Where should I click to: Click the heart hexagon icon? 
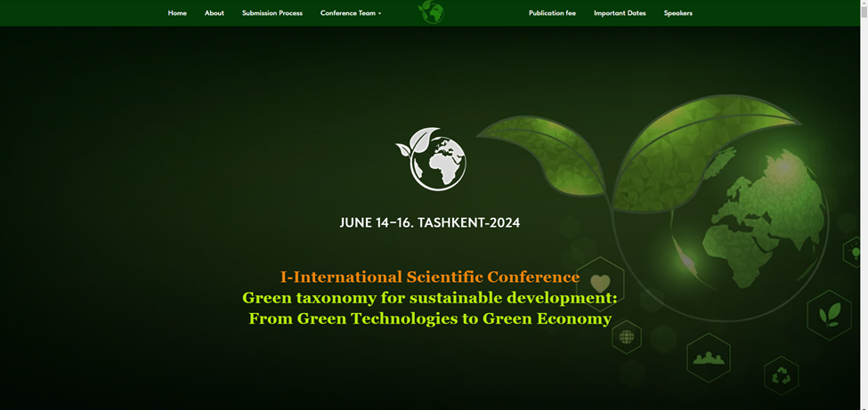click(x=600, y=283)
